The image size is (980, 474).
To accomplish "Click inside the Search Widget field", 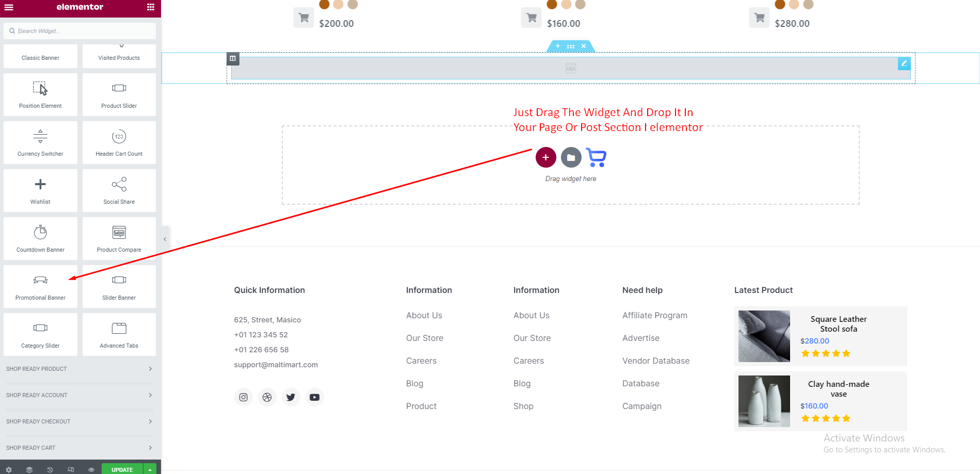I will click(x=83, y=31).
